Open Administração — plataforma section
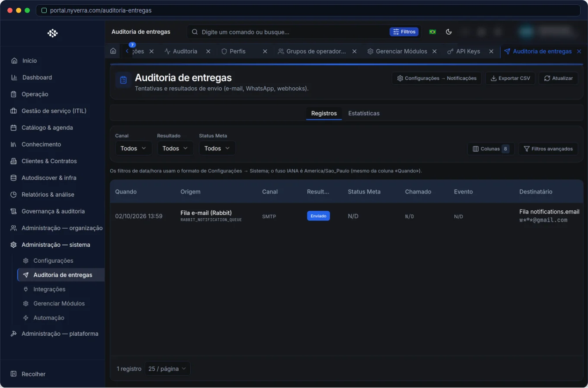Viewport: 588px width, 388px height. pyautogui.click(x=54, y=334)
